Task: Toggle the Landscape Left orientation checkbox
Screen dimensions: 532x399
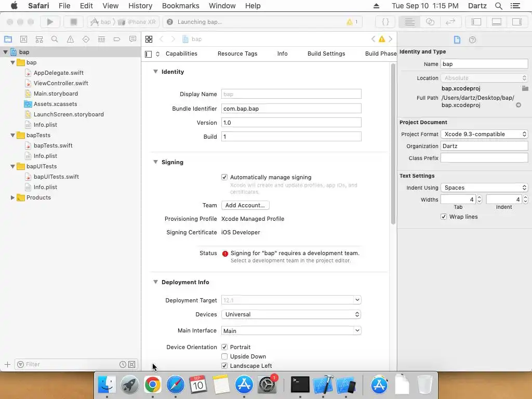Action: pos(224,366)
